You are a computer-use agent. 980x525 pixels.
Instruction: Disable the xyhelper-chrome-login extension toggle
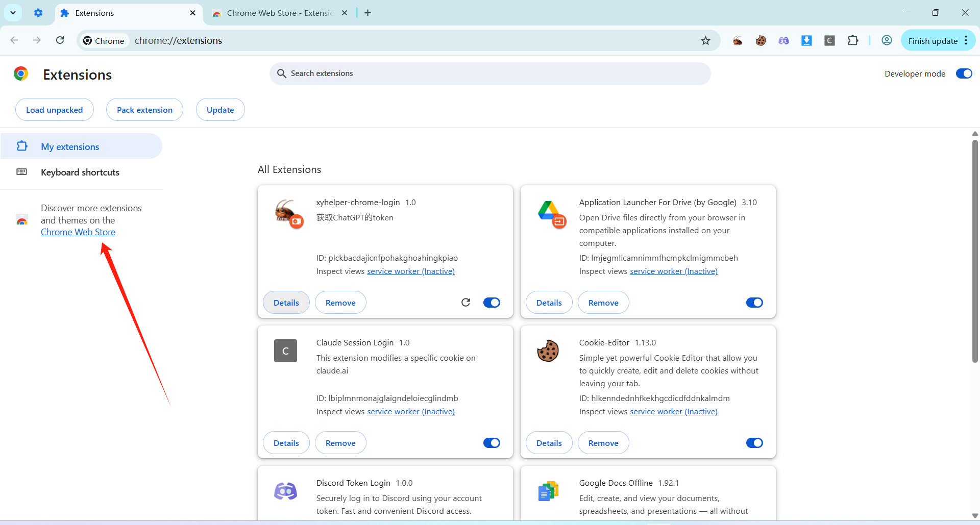(492, 303)
